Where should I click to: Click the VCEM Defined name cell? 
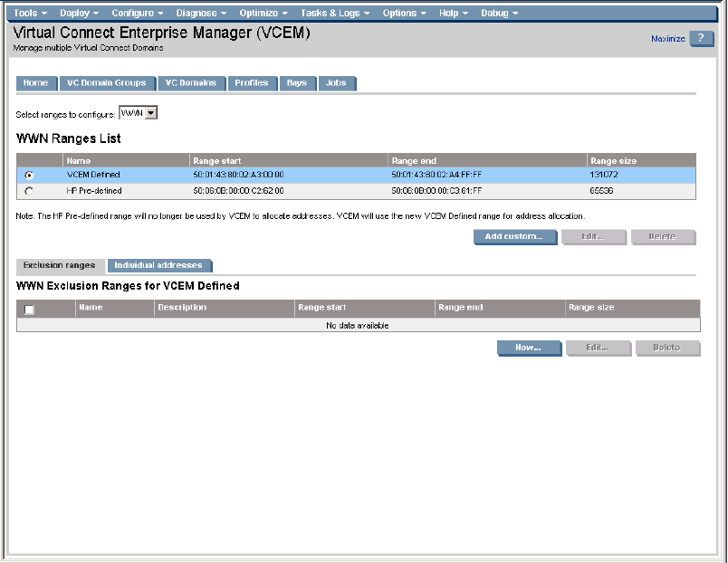[93, 175]
